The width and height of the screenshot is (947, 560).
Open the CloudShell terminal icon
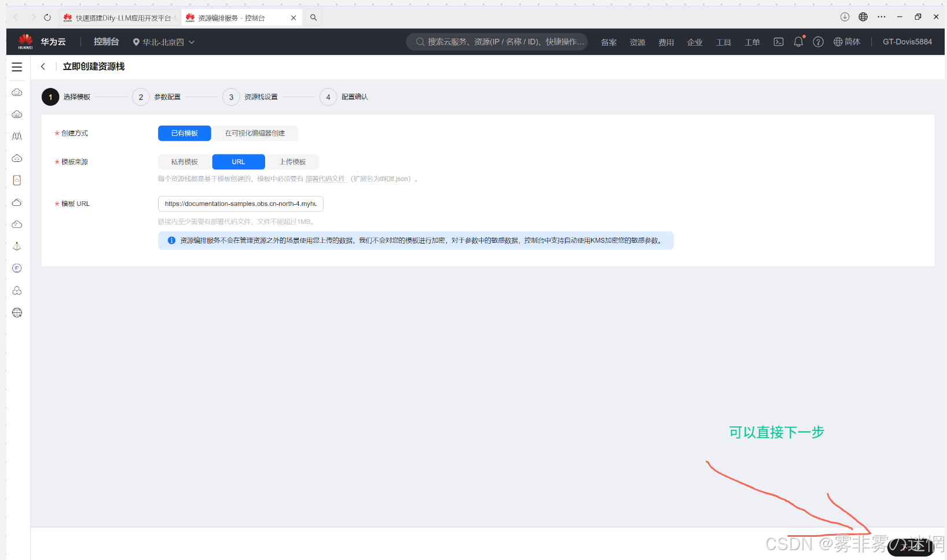pos(779,42)
